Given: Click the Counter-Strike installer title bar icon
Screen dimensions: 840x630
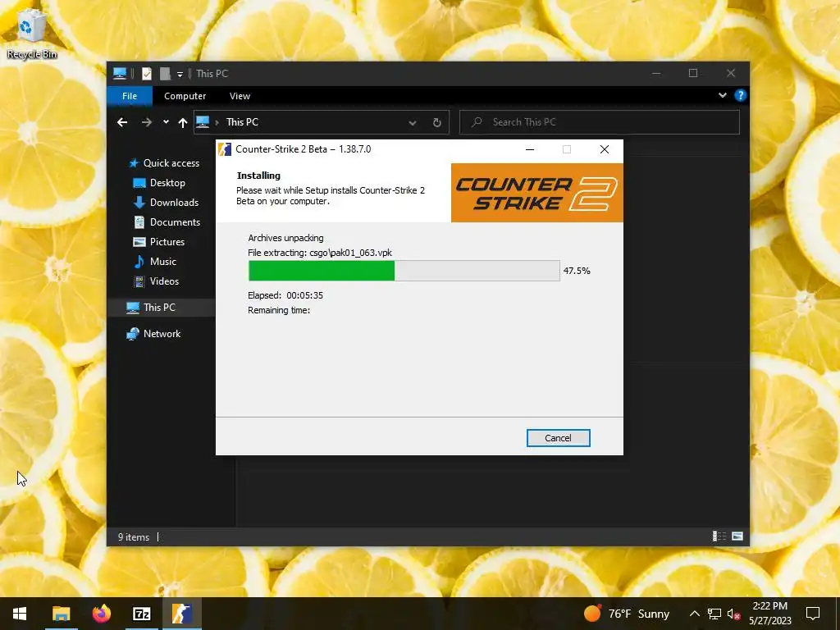Looking at the screenshot, I should [225, 149].
